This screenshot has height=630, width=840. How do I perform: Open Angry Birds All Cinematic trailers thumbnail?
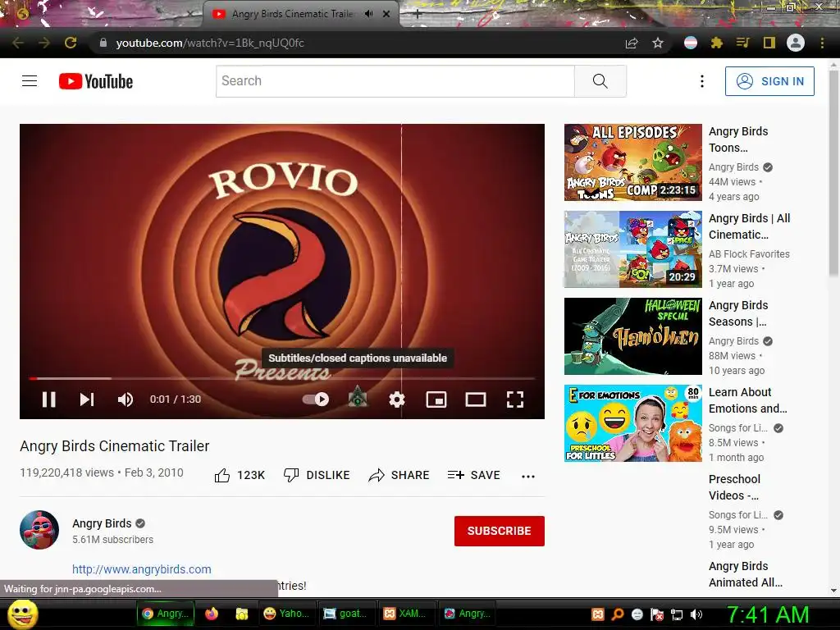pos(632,249)
